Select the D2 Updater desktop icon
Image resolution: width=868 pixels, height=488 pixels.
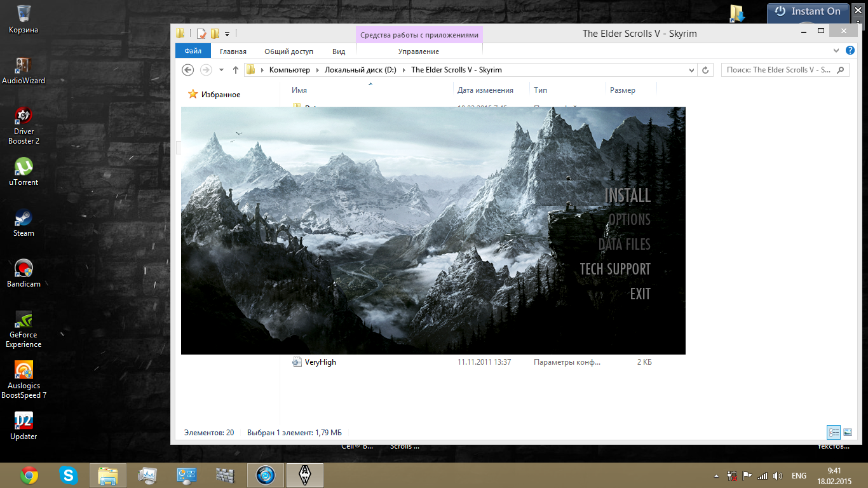tap(24, 426)
